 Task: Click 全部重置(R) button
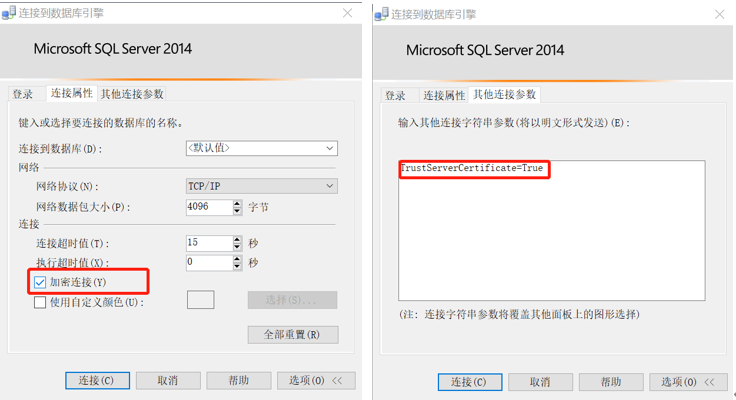click(x=292, y=335)
